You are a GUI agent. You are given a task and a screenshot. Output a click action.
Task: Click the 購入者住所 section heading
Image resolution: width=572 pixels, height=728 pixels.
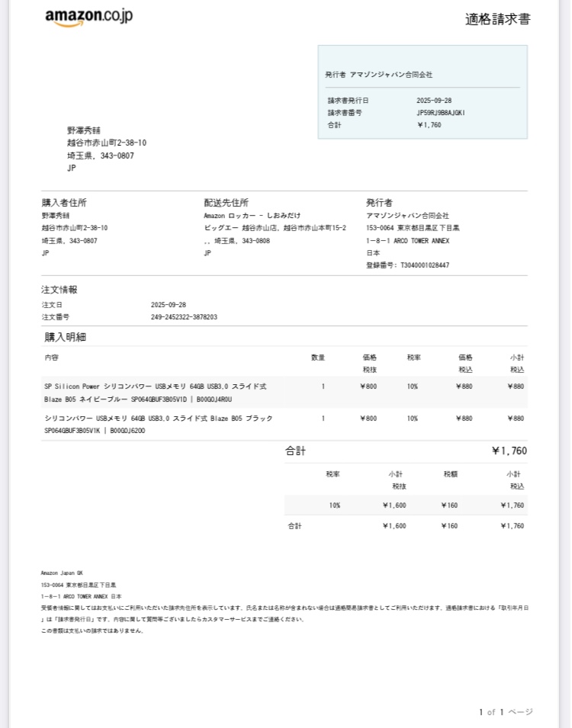pos(64,203)
